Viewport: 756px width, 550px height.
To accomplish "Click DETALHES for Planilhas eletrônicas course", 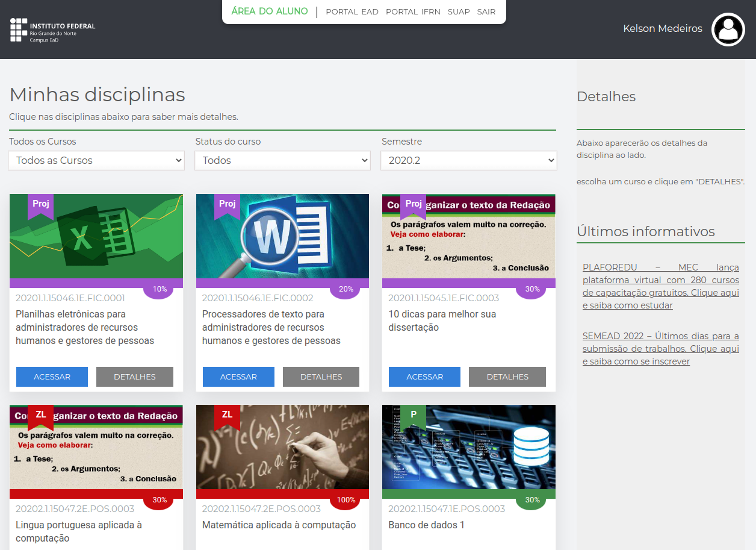I will (135, 377).
